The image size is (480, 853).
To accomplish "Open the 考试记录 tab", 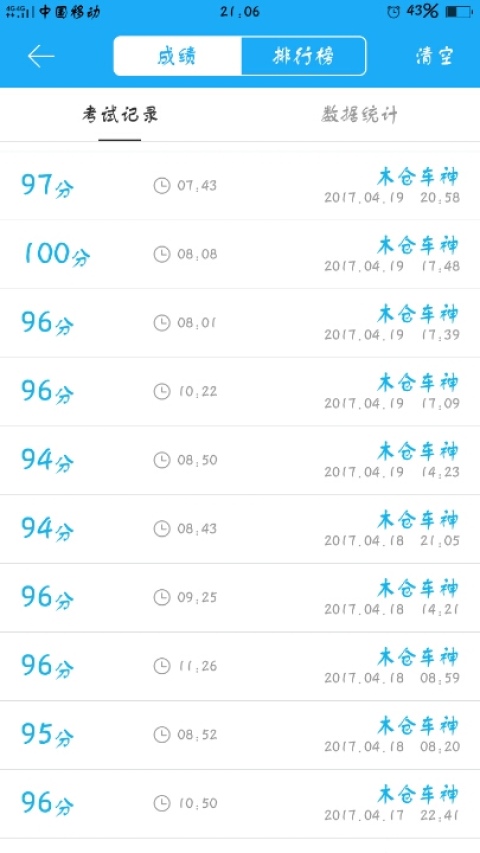I will [x=120, y=115].
